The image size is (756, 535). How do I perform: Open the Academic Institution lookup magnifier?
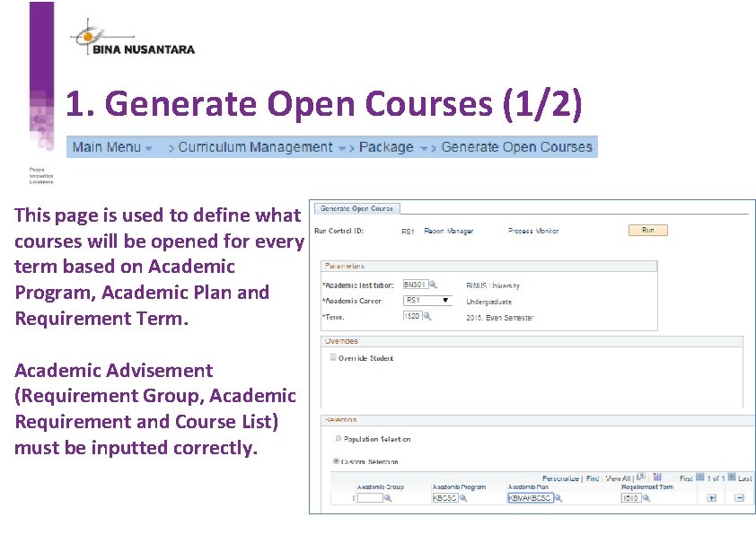tap(433, 284)
